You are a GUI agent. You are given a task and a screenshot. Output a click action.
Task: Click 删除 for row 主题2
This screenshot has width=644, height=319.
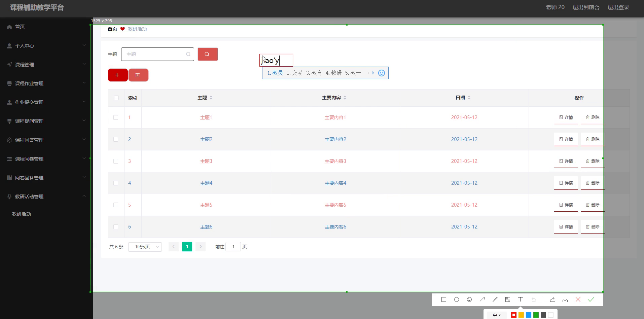coord(593,139)
